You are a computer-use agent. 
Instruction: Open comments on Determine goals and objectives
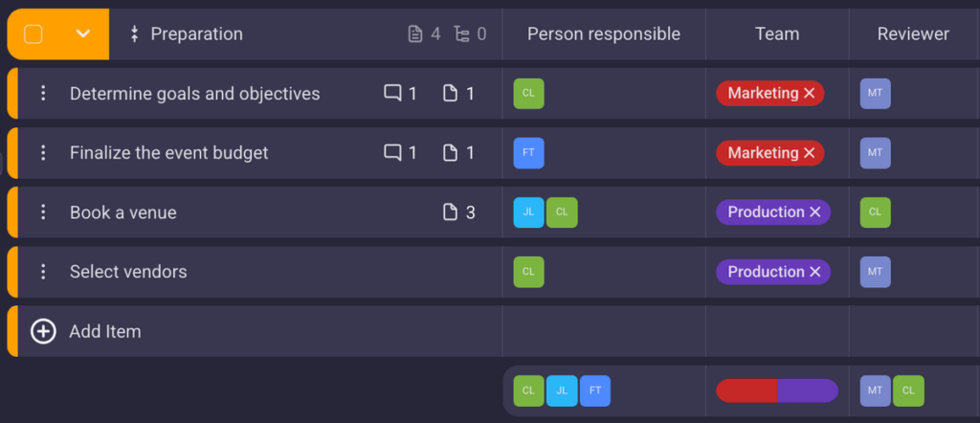point(392,94)
